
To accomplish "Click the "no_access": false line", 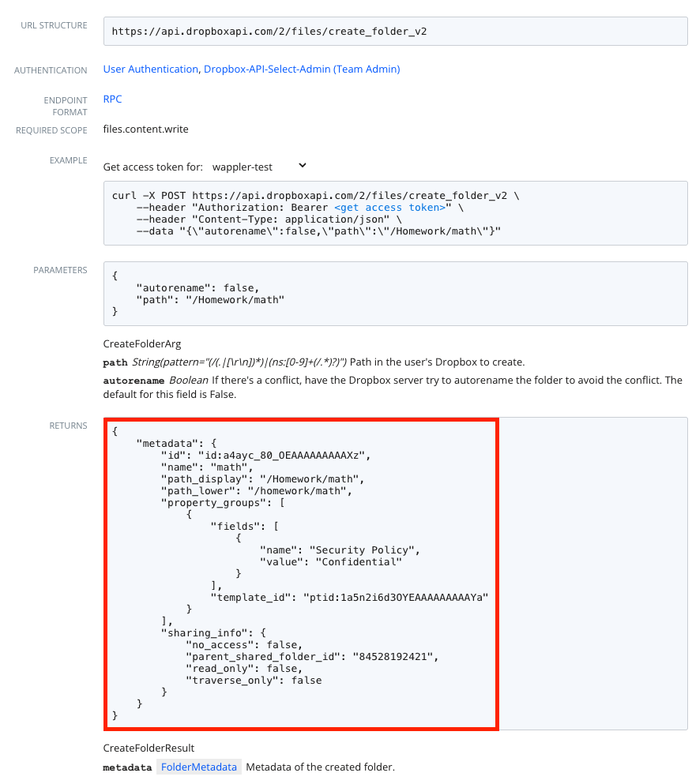I will pyautogui.click(x=244, y=644).
